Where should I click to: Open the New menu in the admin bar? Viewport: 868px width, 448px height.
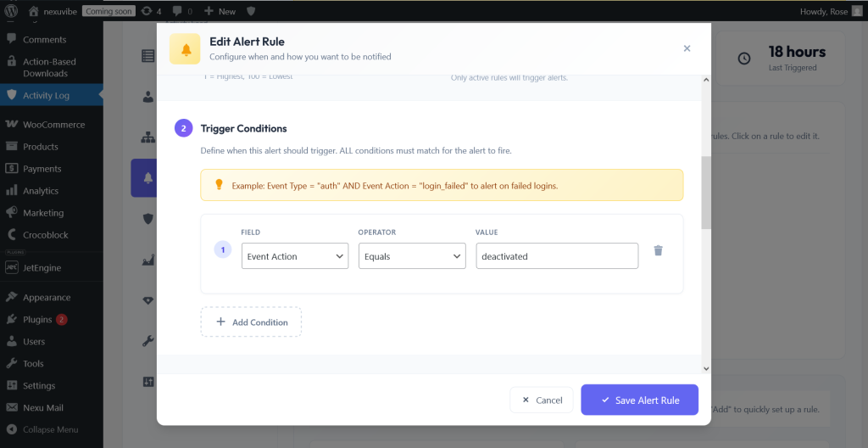tap(220, 11)
